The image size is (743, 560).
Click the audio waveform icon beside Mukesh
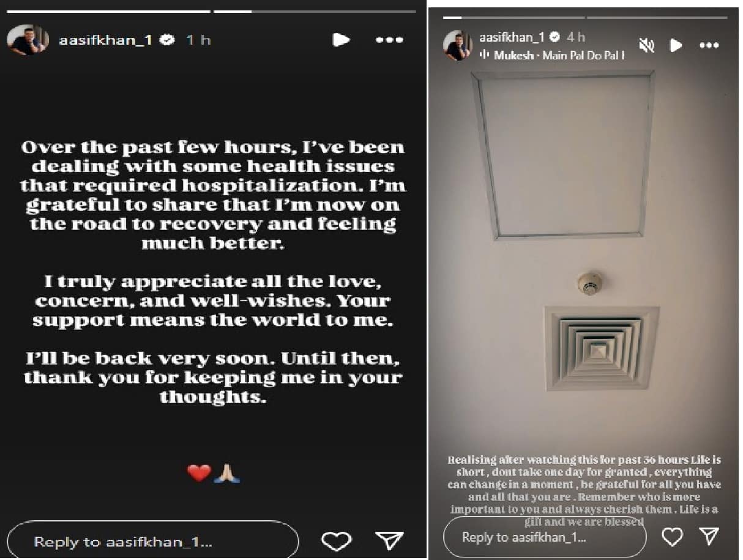point(485,54)
